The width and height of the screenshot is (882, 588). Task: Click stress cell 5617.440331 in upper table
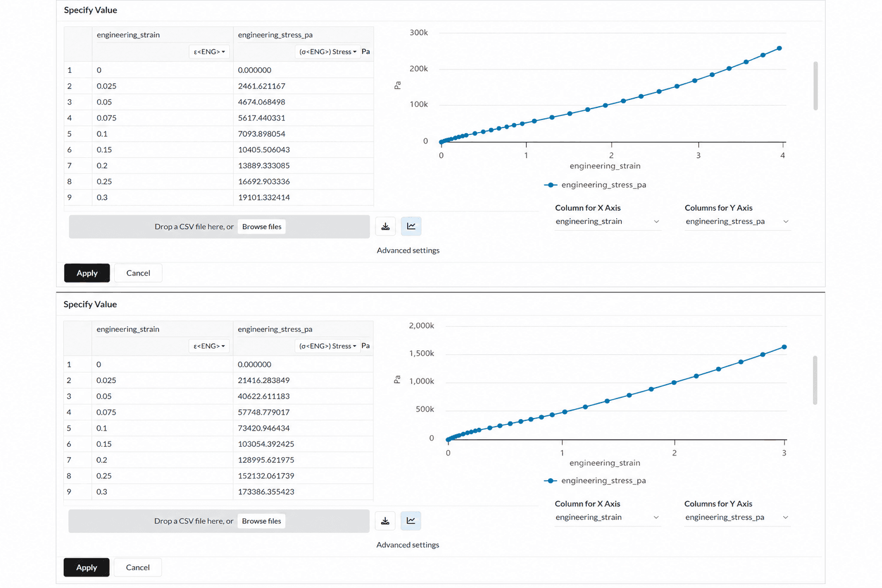(x=304, y=118)
